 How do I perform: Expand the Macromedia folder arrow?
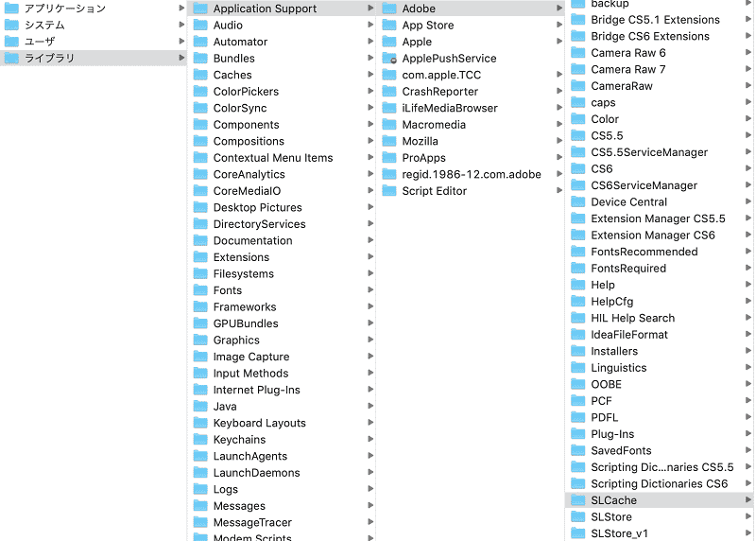point(559,125)
